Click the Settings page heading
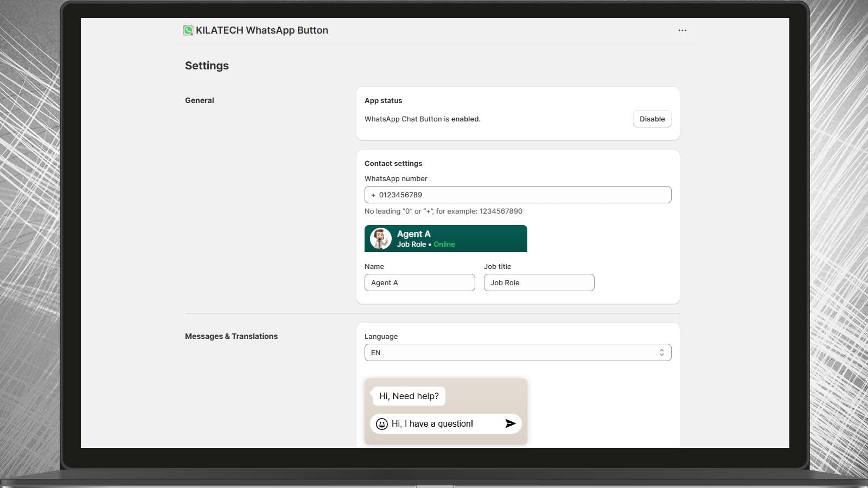 click(x=207, y=66)
